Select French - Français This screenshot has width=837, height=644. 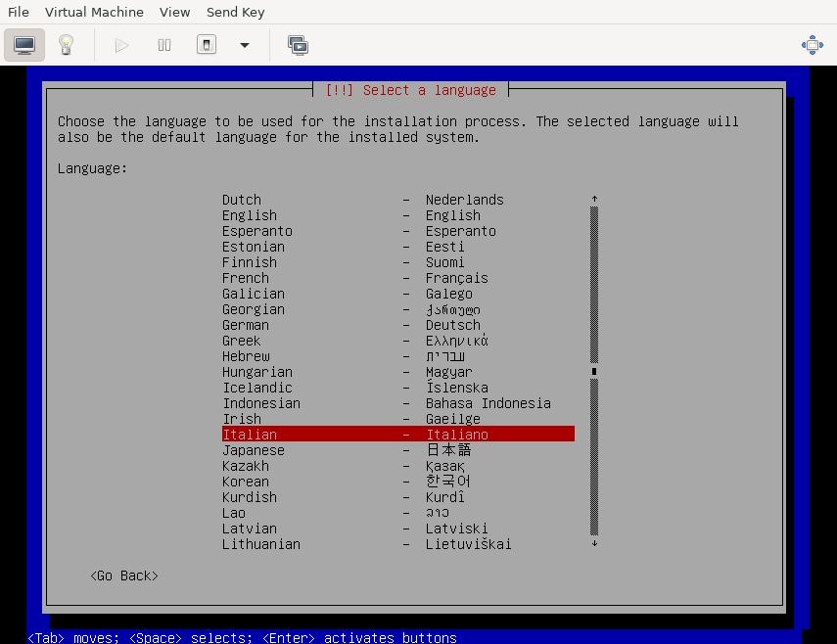pos(398,278)
